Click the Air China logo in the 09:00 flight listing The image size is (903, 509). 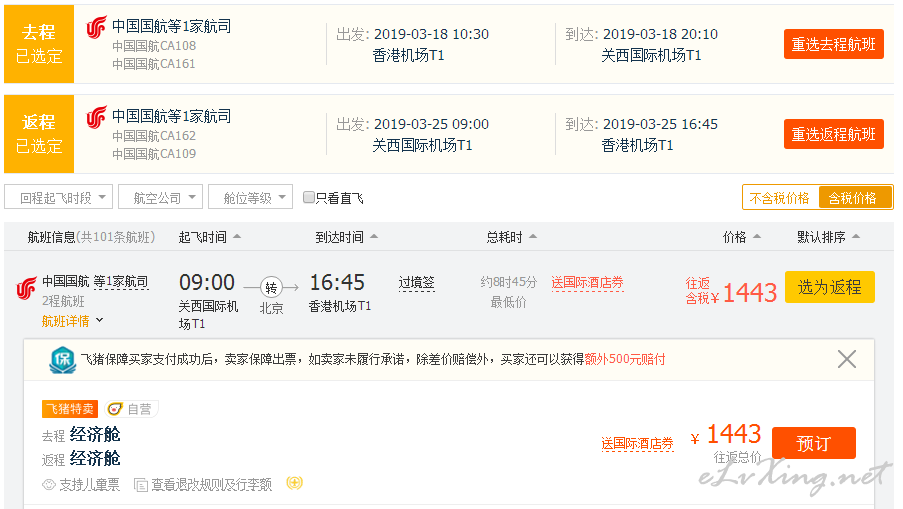pos(26,288)
